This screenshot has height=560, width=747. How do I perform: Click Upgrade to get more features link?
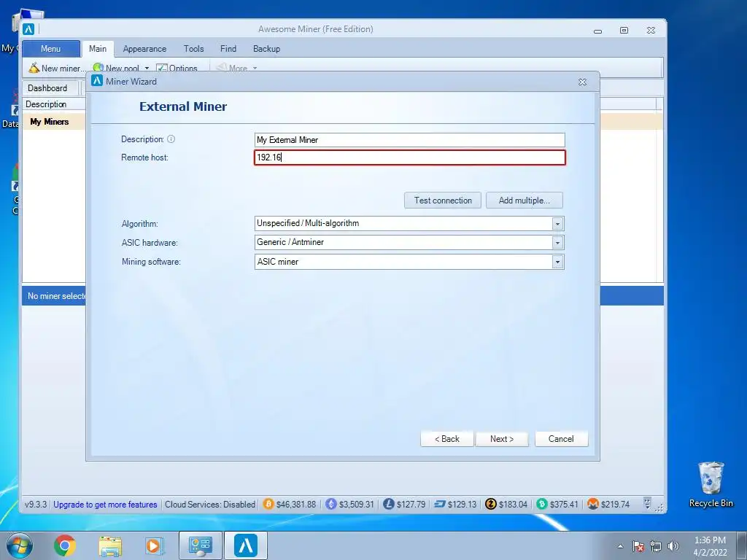click(x=105, y=505)
